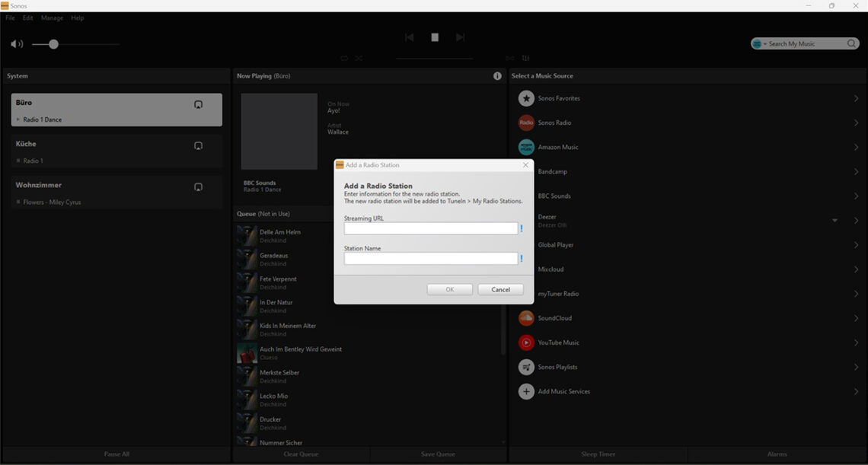
Task: Click the search magnifier icon
Action: 851,43
